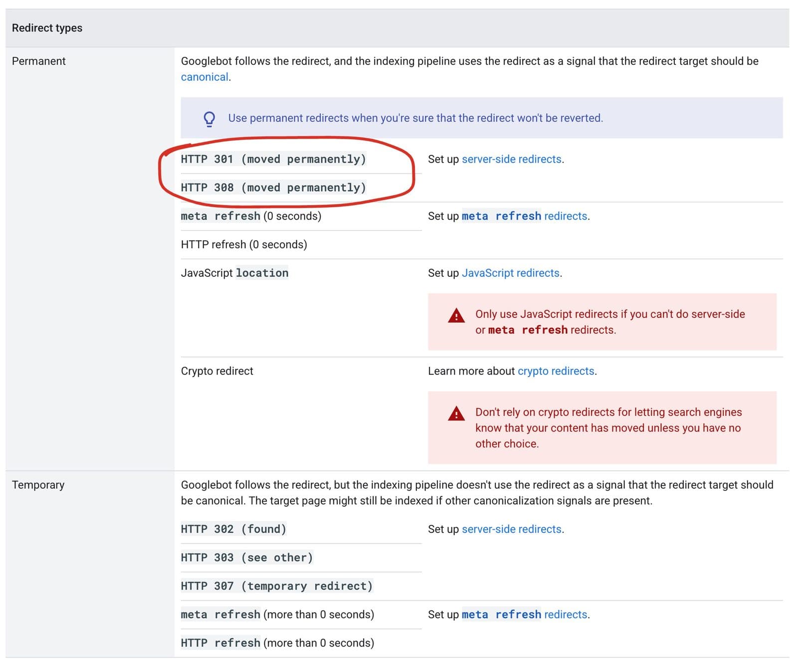The height and width of the screenshot is (672, 798).
Task: Click the 'Permanent' row label
Action: [39, 61]
